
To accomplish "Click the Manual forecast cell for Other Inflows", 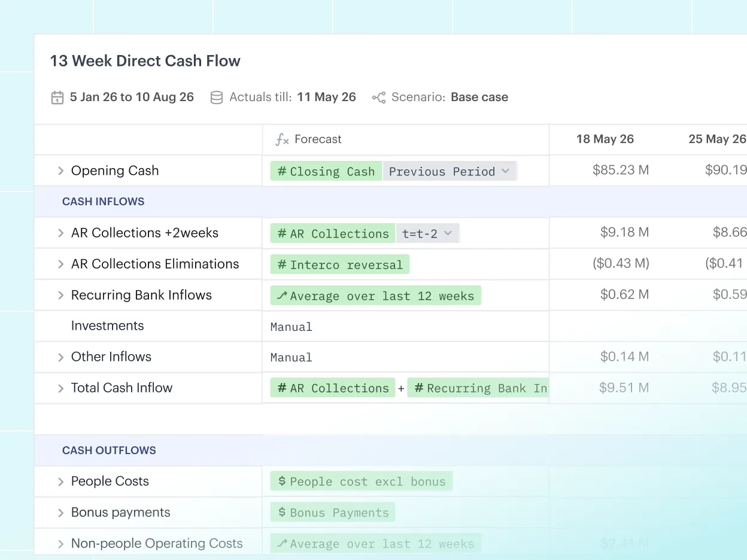I will pos(406,357).
